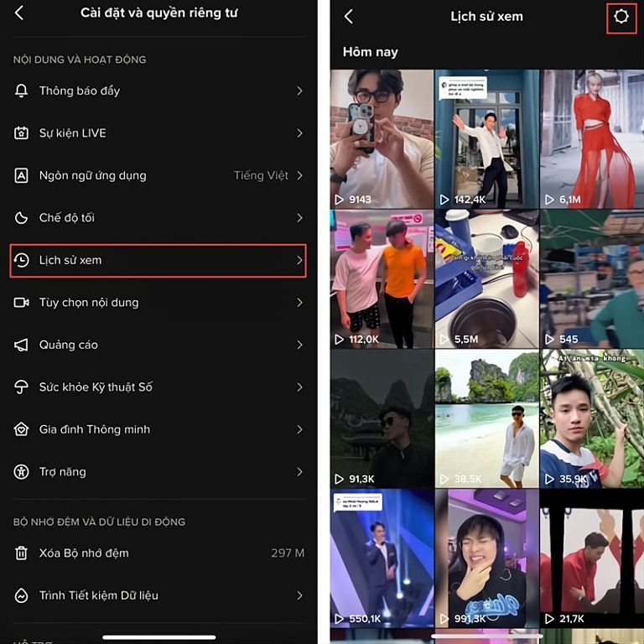Viewport: 644px width, 644px height.
Task: Tap back arrow in Lịch sử xem header
Action: tap(349, 17)
